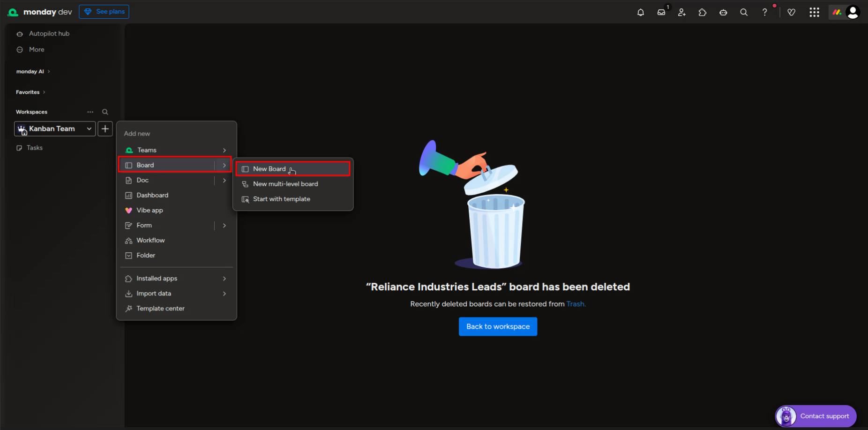The height and width of the screenshot is (430, 868).
Task: Open the Kanban Team workspace dropdown
Action: (55, 128)
